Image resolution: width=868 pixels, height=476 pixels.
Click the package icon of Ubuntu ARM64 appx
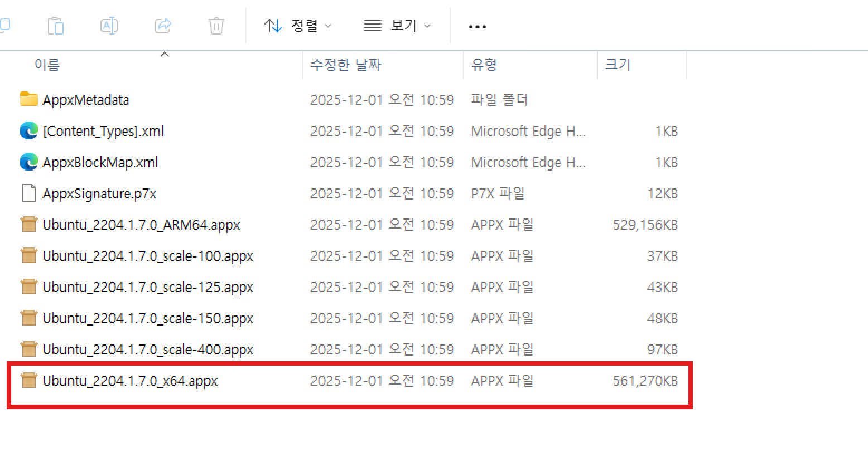[28, 225]
